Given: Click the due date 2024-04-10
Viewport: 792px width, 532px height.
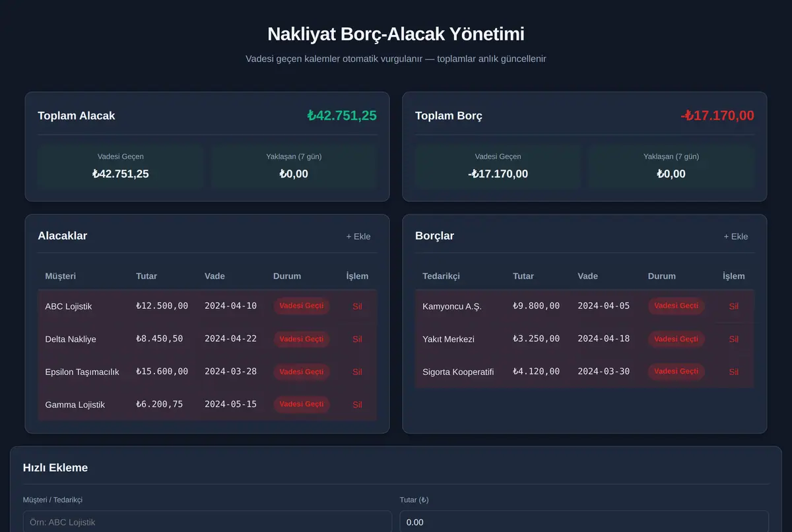Looking at the screenshot, I should coord(231,306).
